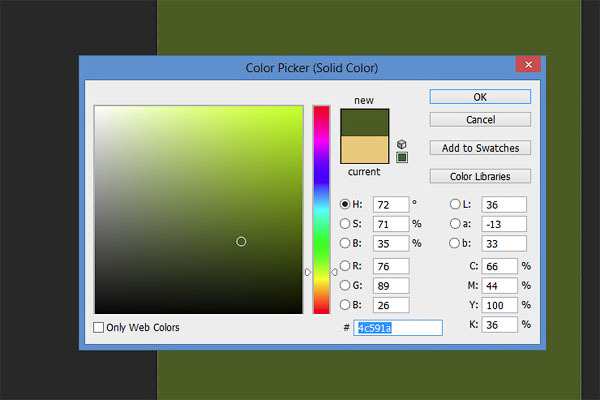Image resolution: width=600 pixels, height=400 pixels.
Task: Click the right hue slider arrow
Action: 334,272
